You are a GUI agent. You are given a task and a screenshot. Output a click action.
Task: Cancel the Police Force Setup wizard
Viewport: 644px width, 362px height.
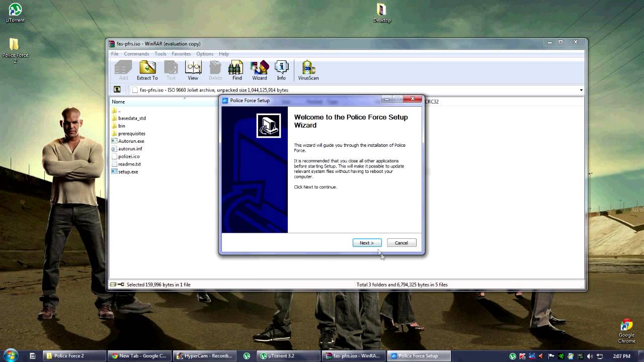pyautogui.click(x=401, y=243)
